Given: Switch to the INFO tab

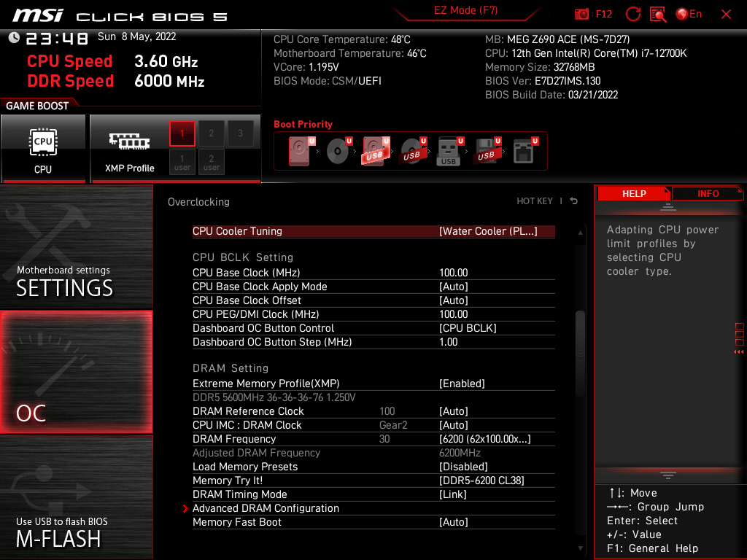Looking at the screenshot, I should pos(706,192).
